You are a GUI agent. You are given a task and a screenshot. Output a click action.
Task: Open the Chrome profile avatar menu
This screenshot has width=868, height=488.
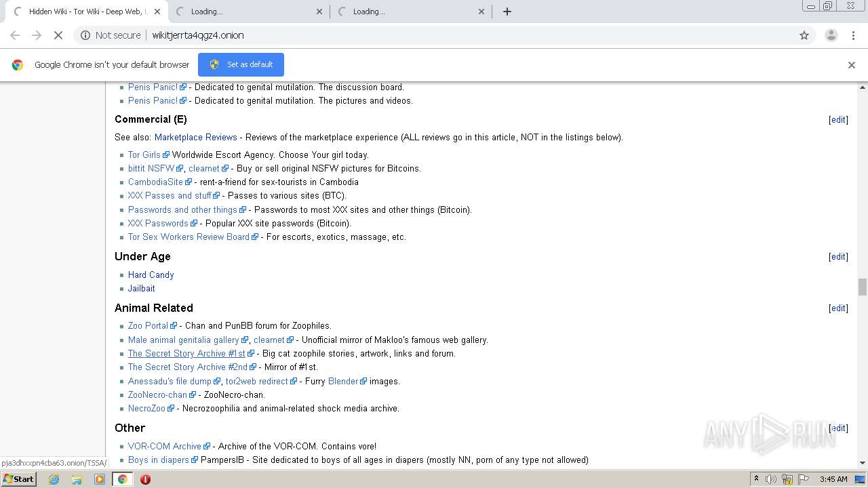[x=831, y=35]
